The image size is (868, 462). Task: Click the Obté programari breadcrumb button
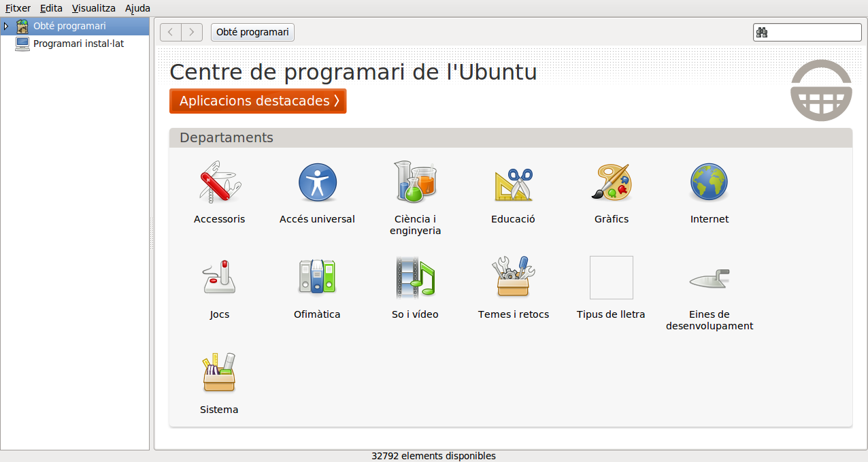[252, 32]
